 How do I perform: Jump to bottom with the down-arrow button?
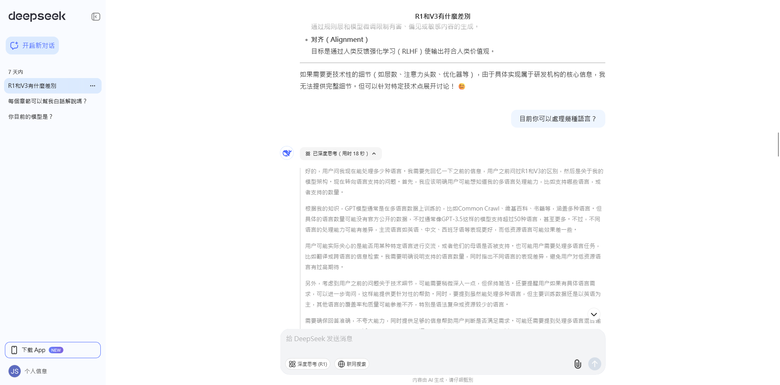593,314
